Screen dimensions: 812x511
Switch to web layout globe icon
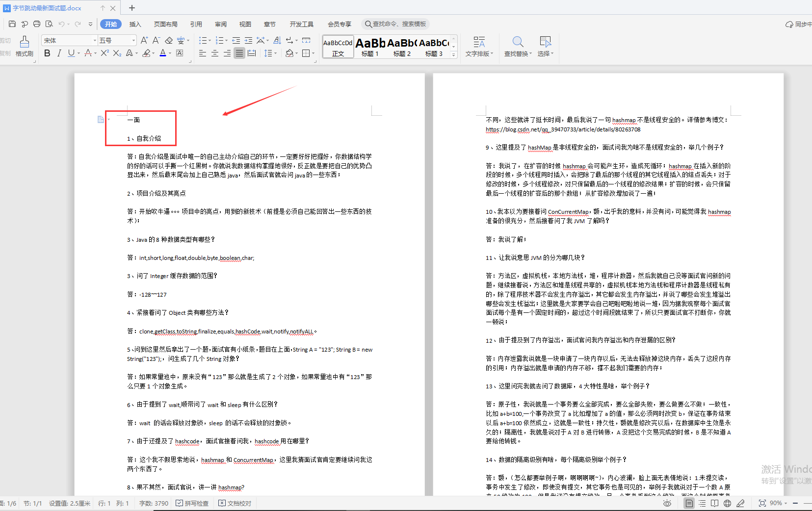pyautogui.click(x=727, y=503)
